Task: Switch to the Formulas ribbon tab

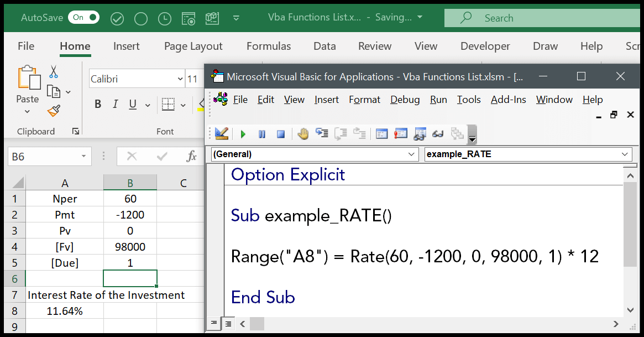Action: click(x=269, y=46)
